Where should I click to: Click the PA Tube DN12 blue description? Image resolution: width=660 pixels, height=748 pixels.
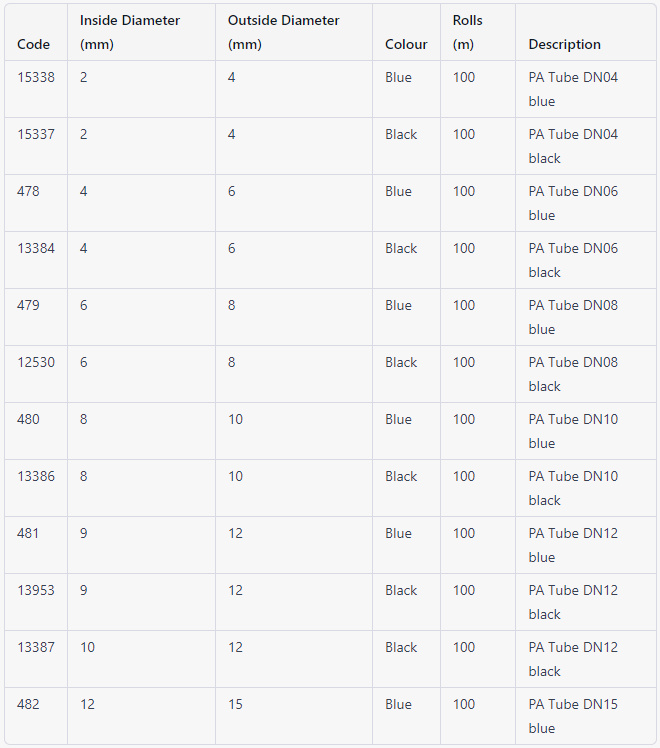[x=573, y=545]
